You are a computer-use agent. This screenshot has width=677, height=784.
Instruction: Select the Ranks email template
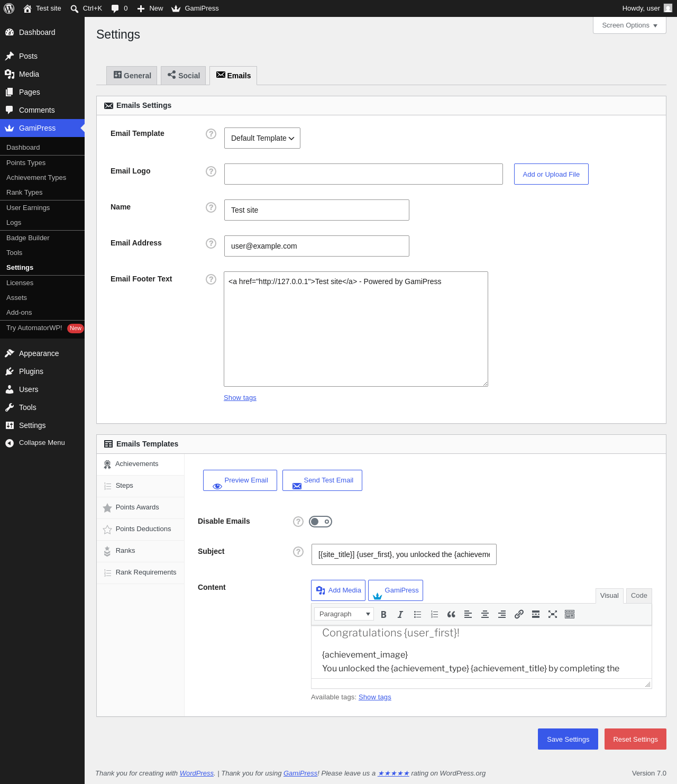(141, 551)
